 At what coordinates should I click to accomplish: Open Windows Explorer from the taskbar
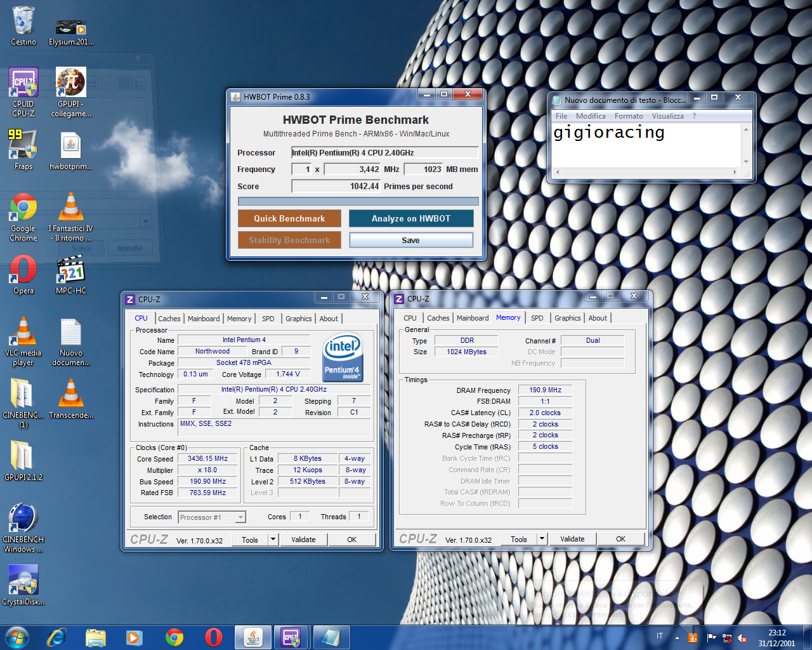pyautogui.click(x=96, y=637)
